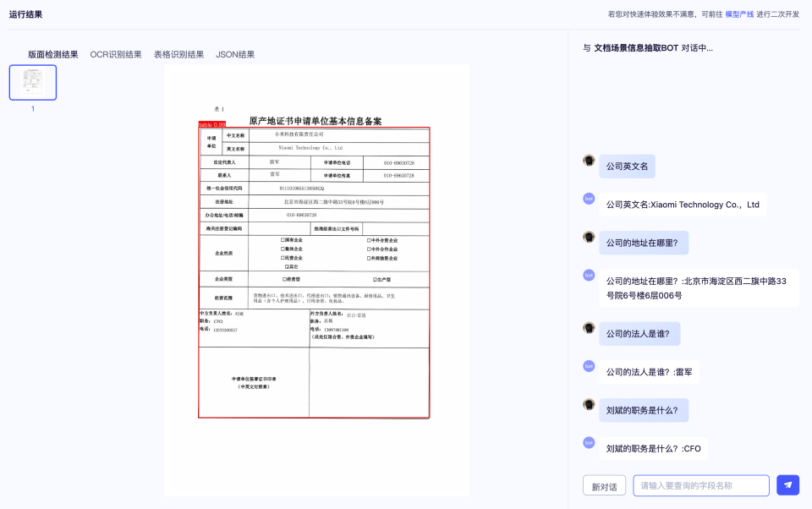Click the reply with 北京市海淀区西二旗中路33号院 address
Viewport: 812px width, 509px height.
tap(700, 288)
